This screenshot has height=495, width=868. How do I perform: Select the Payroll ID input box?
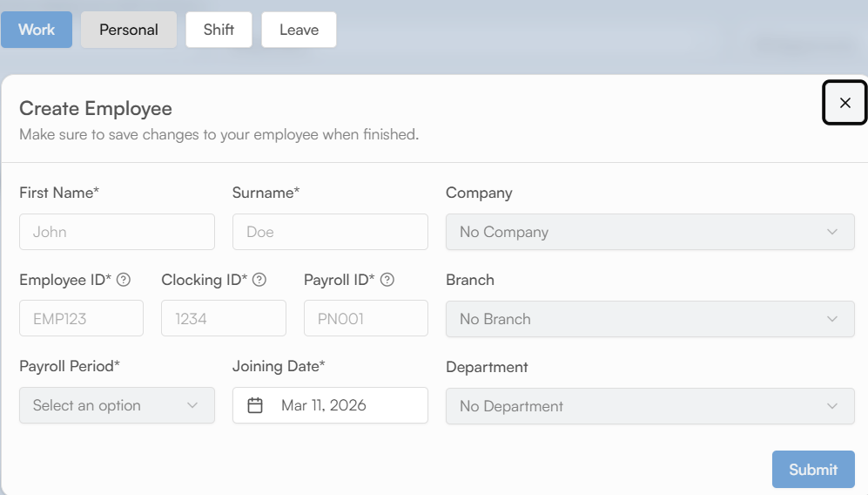tap(366, 319)
